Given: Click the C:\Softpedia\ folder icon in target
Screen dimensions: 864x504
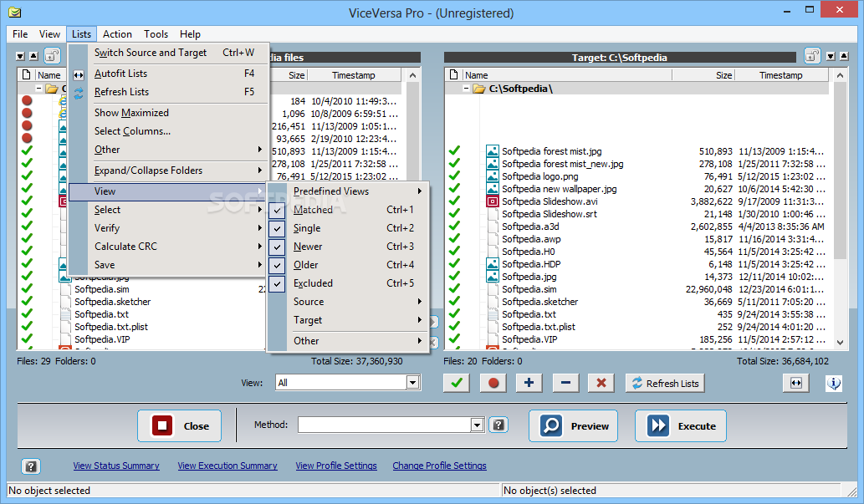Looking at the screenshot, I should [x=478, y=89].
